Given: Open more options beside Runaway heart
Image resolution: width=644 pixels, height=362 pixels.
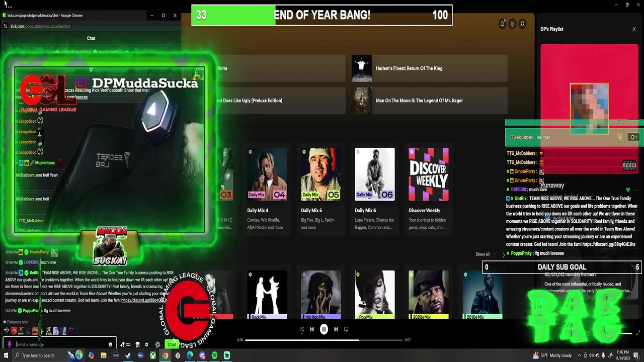Looking at the screenshot, I should [636, 190].
